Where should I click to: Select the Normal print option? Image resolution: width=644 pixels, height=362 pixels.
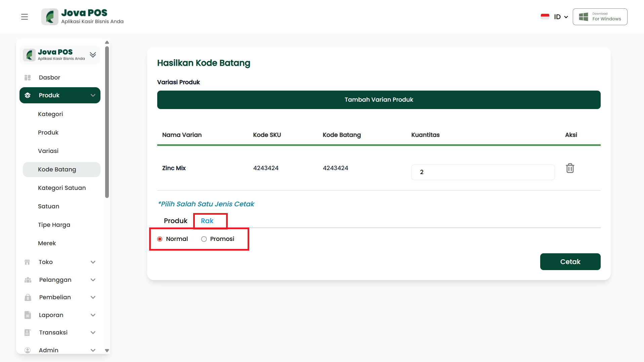160,239
